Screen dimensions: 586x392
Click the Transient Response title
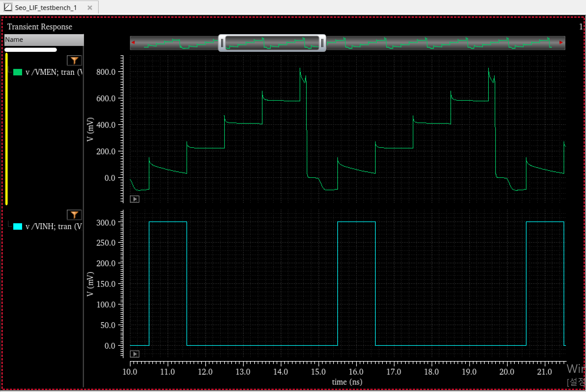[40, 27]
